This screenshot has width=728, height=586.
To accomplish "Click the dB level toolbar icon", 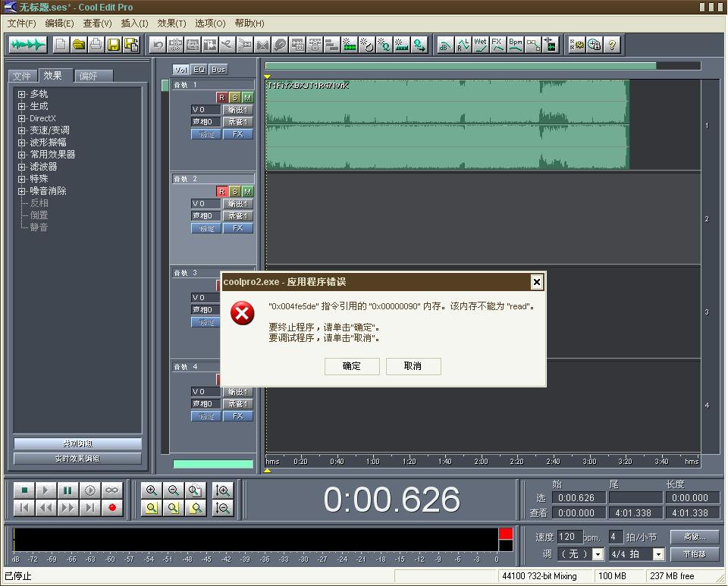I will pos(445,45).
